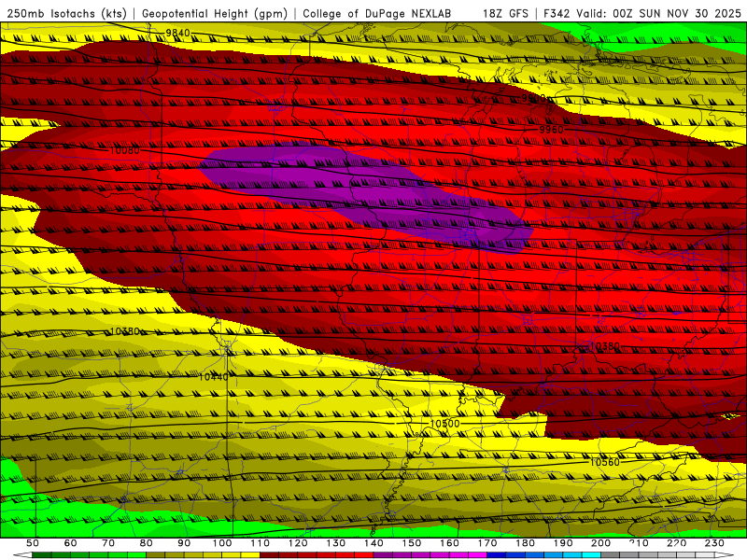Click the 9960 height contour label
The height and width of the screenshot is (560, 747).
pos(551,130)
